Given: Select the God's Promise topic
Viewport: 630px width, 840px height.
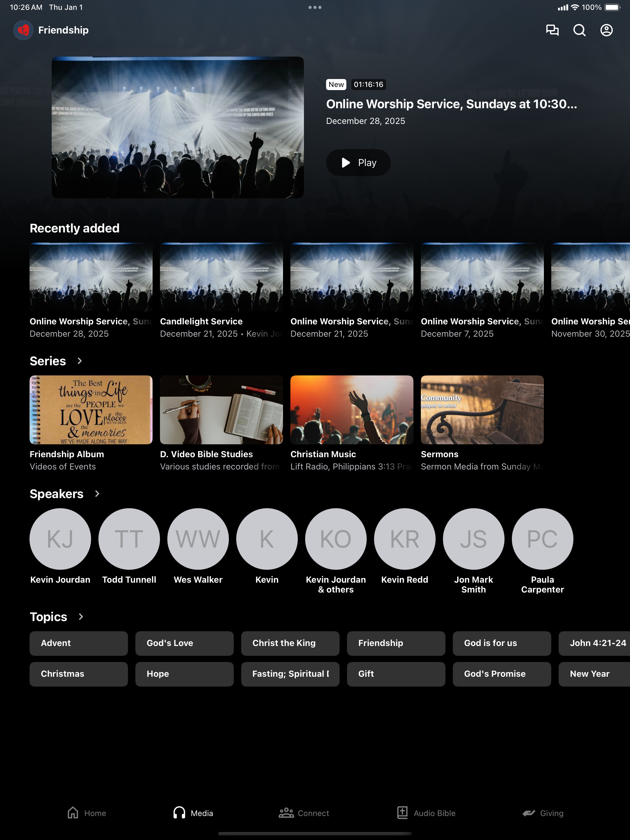Looking at the screenshot, I should click(x=501, y=674).
